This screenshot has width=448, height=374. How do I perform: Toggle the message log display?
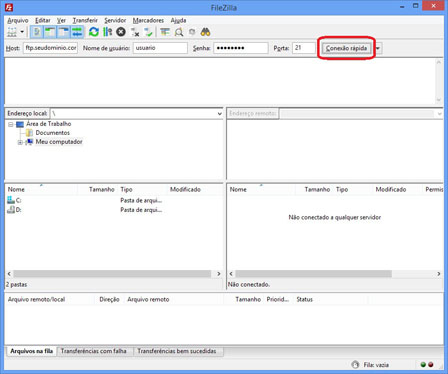coord(36,32)
